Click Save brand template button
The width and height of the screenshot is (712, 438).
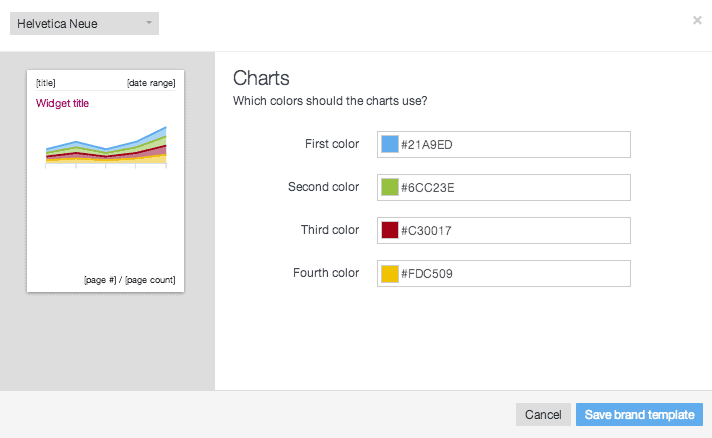[639, 414]
